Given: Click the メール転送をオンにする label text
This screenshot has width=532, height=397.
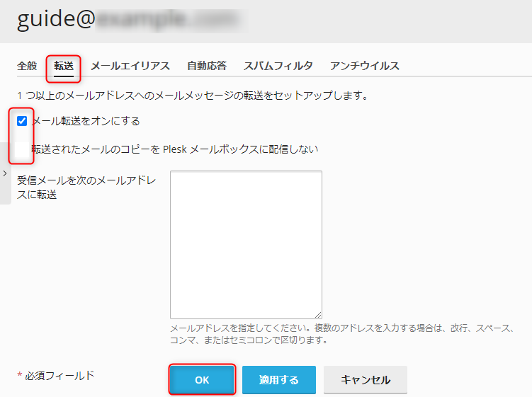Looking at the screenshot, I should coord(86,121).
